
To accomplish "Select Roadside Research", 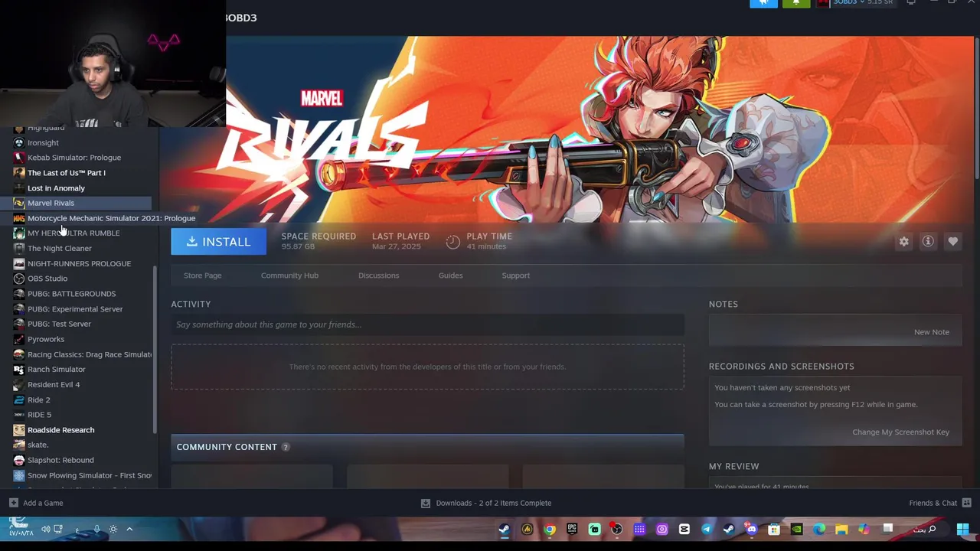I will click(60, 430).
